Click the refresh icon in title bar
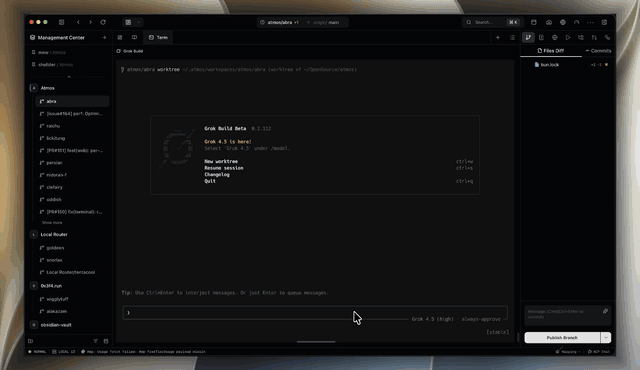 [x=103, y=22]
